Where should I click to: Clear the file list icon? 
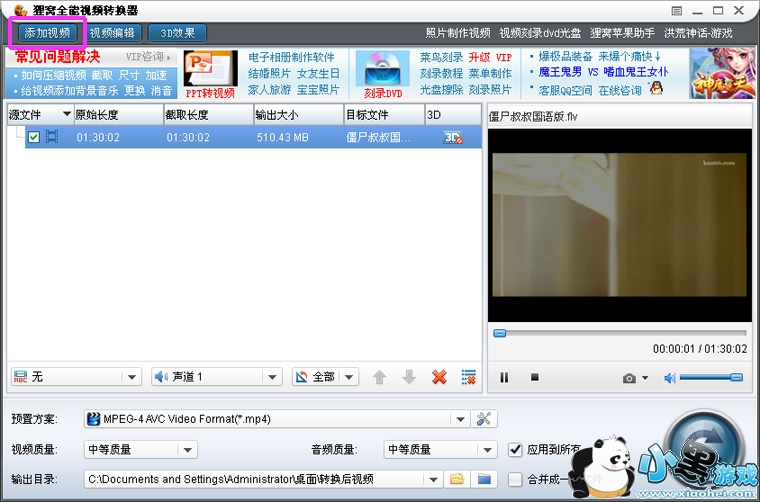[x=469, y=376]
